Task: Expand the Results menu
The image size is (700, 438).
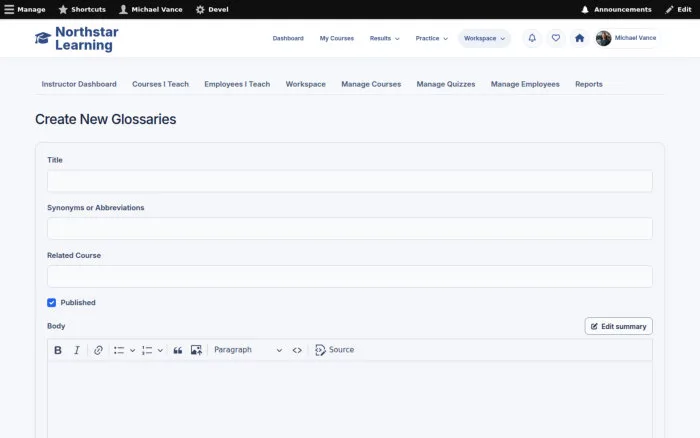Action: coord(384,38)
